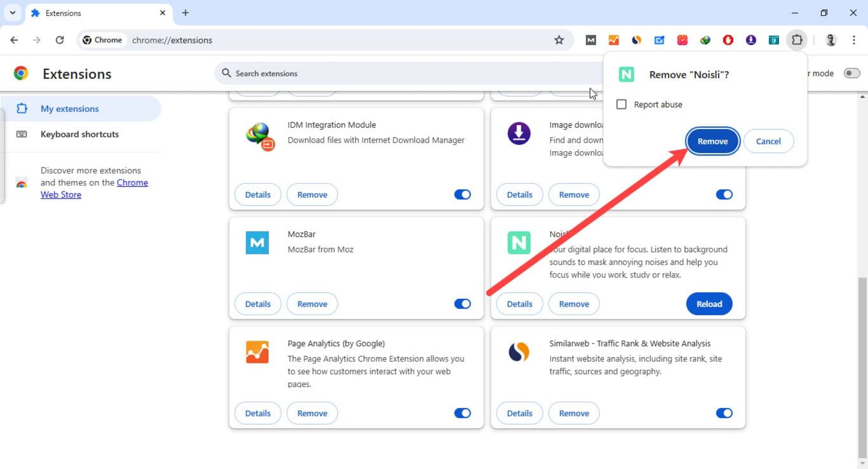Disable the Image downloader toggle
This screenshot has height=469, width=868.
(x=724, y=194)
